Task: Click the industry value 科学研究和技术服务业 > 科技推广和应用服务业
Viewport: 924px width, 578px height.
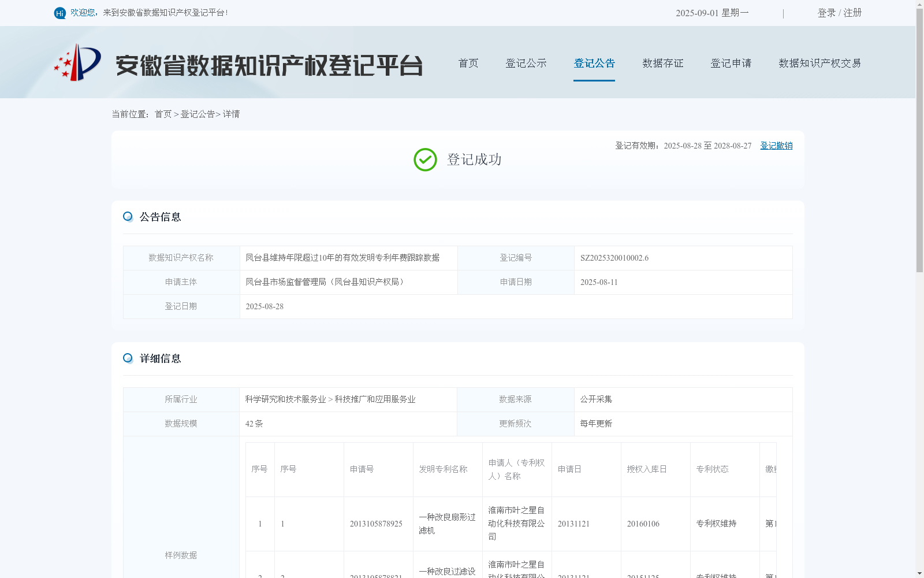Action: 330,399
